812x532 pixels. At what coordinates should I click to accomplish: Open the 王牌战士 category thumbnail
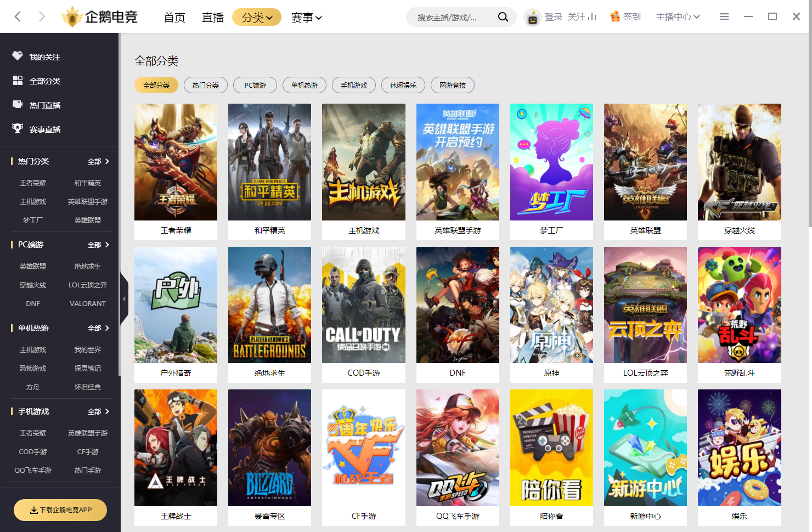point(176,448)
